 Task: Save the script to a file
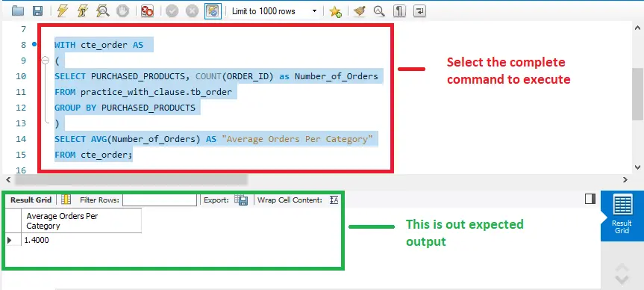point(38,10)
